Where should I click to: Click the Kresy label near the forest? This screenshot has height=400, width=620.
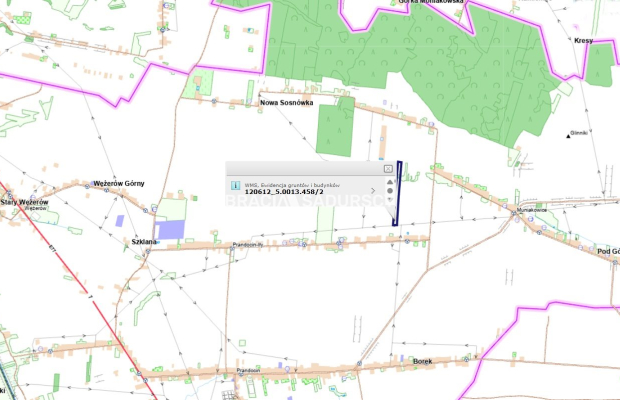pos(584,41)
